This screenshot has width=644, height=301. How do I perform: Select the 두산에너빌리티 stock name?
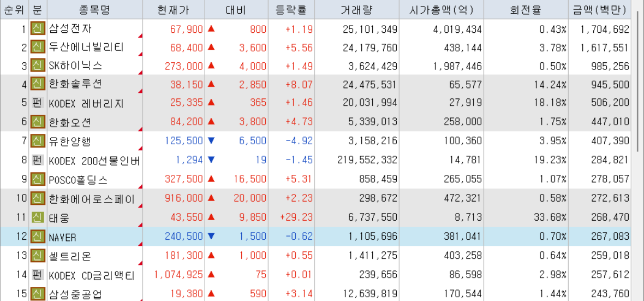[86, 47]
